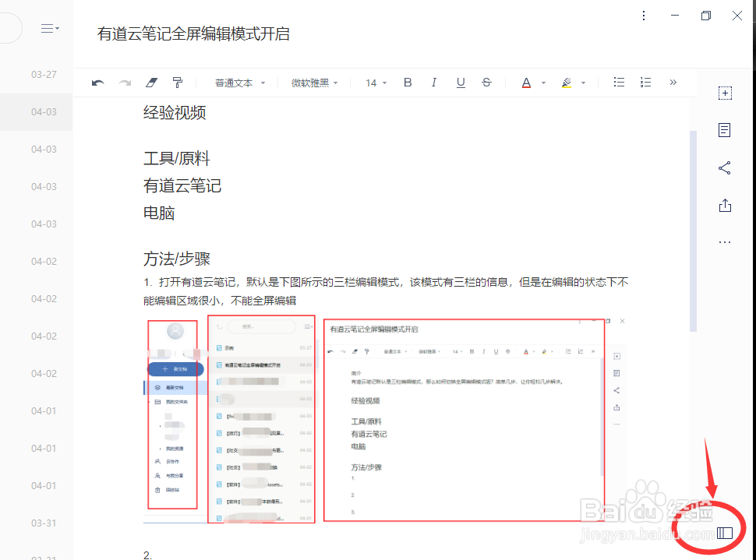This screenshot has width=756, height=560.
Task: Use the clear formatting eraser tool
Action: [150, 82]
